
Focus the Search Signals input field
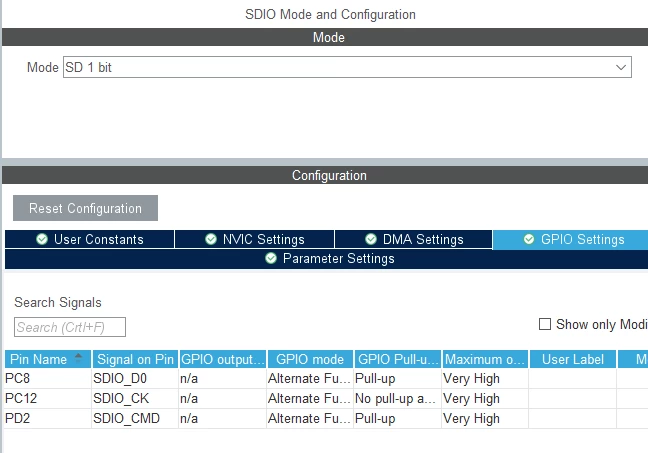70,327
